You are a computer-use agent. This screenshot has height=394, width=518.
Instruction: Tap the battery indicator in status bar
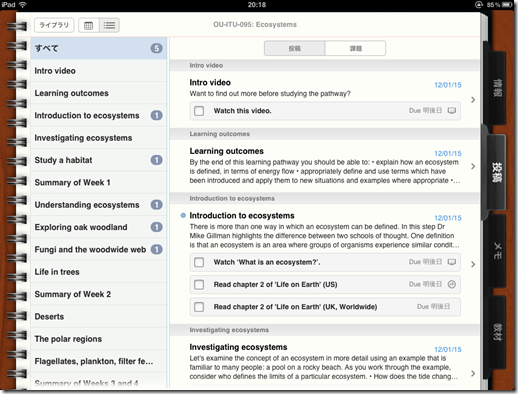[x=507, y=5]
